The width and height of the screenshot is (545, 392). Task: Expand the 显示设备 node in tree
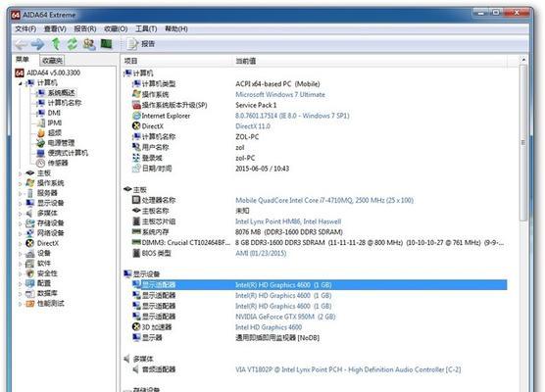pos(21,203)
